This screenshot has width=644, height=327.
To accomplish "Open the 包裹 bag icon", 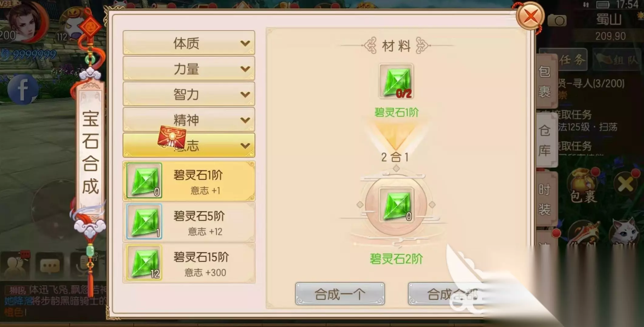I will [583, 186].
